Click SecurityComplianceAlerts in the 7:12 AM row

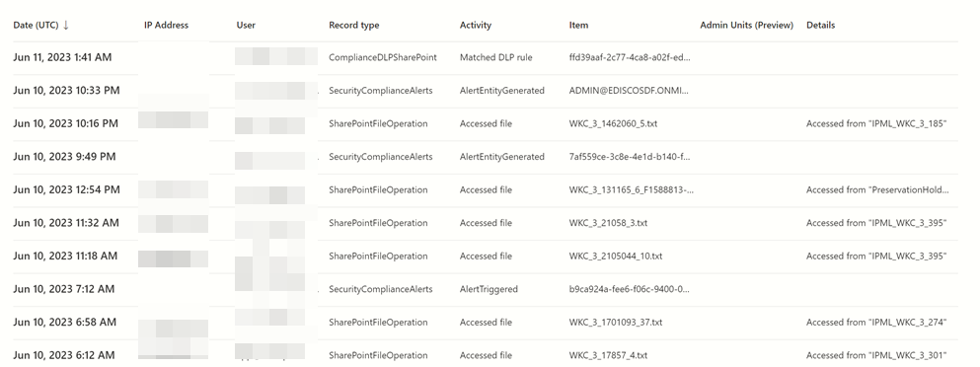pyautogui.click(x=381, y=289)
